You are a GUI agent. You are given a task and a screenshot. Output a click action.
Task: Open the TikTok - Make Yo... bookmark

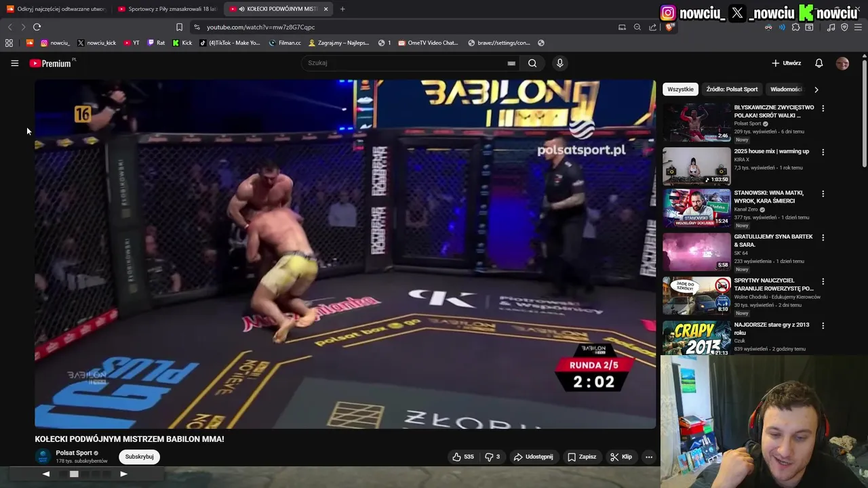coord(230,43)
